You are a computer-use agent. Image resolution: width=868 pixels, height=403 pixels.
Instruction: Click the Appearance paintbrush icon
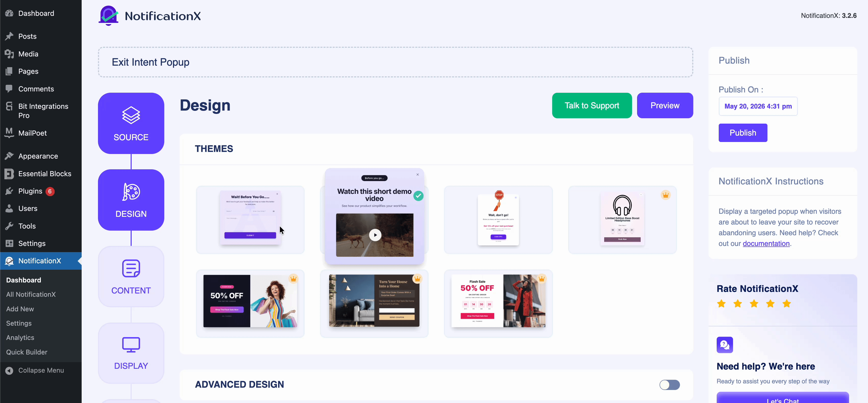(x=9, y=156)
